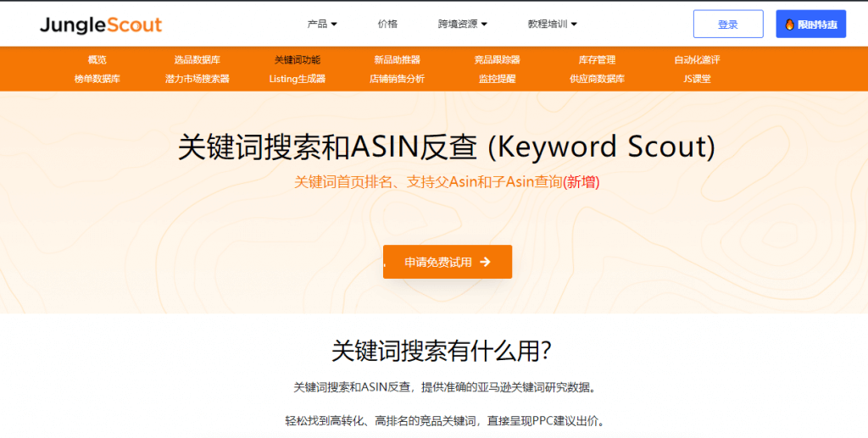Open 监控提醒 link
This screenshot has height=438, width=868.
[497, 79]
